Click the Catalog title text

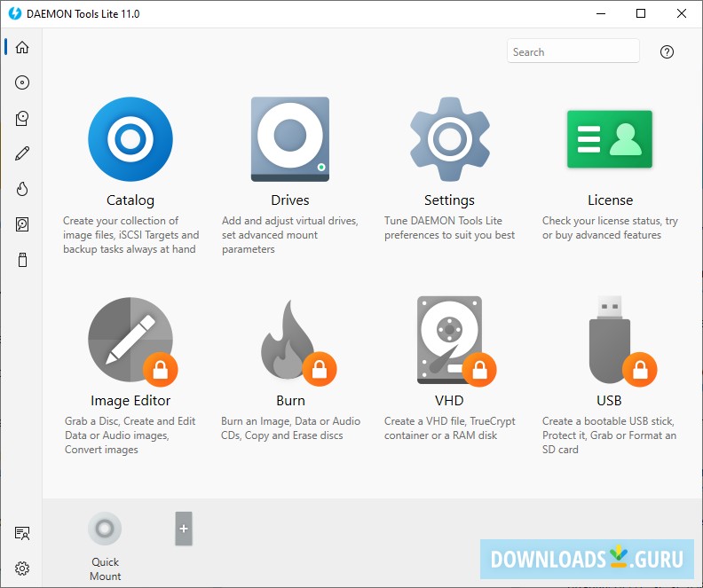tap(130, 200)
